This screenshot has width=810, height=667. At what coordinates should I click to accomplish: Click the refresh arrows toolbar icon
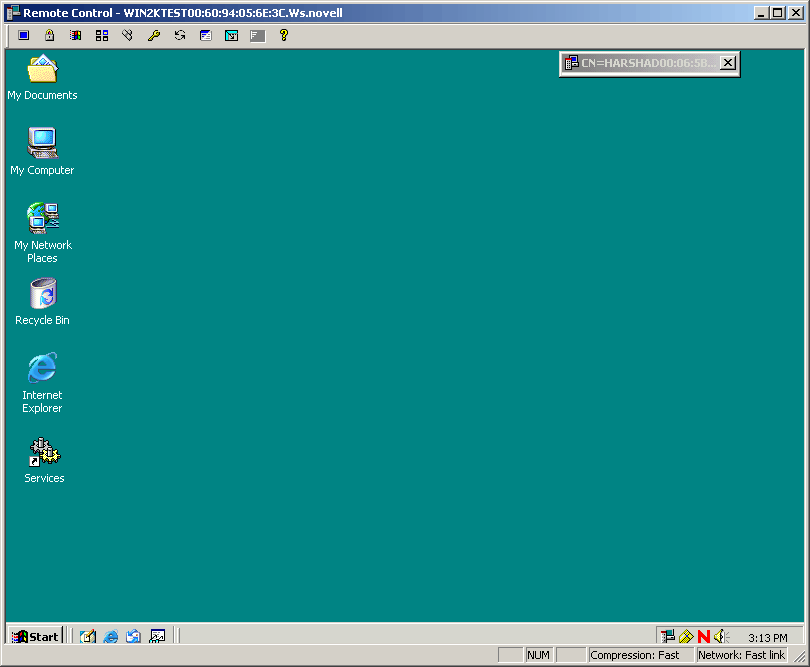180,35
